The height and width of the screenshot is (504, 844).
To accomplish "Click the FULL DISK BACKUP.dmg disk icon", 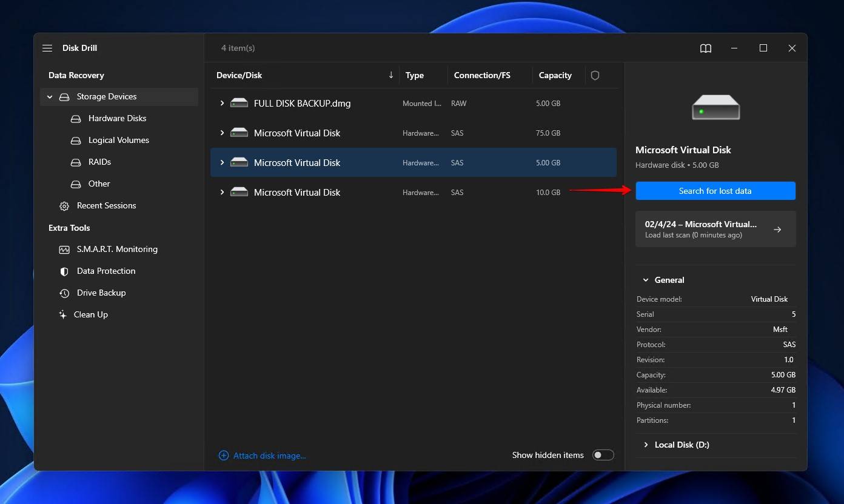I will tap(239, 104).
